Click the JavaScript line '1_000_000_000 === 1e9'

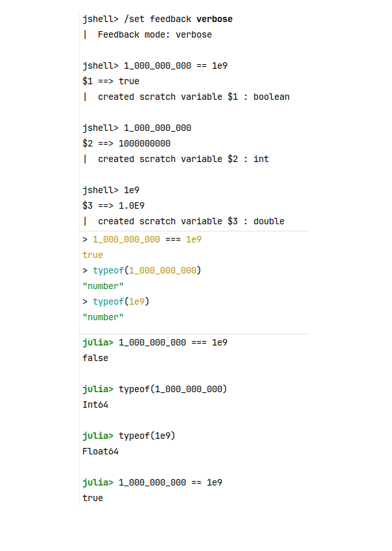tap(142, 239)
